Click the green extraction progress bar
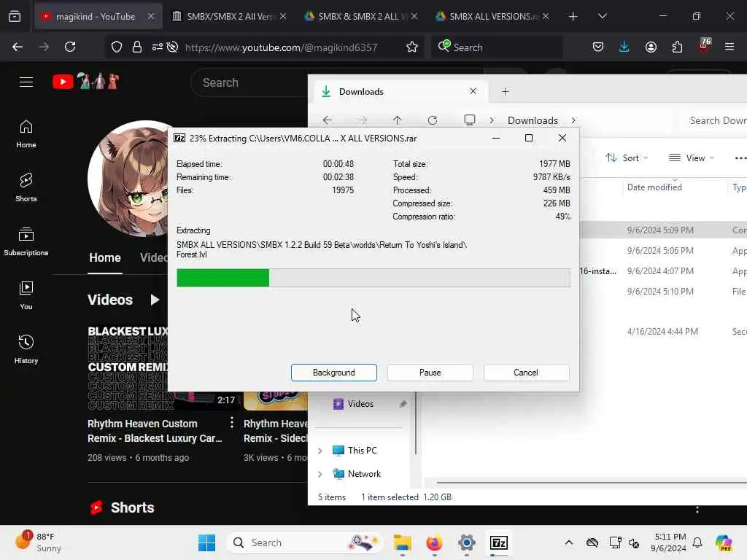 point(373,278)
